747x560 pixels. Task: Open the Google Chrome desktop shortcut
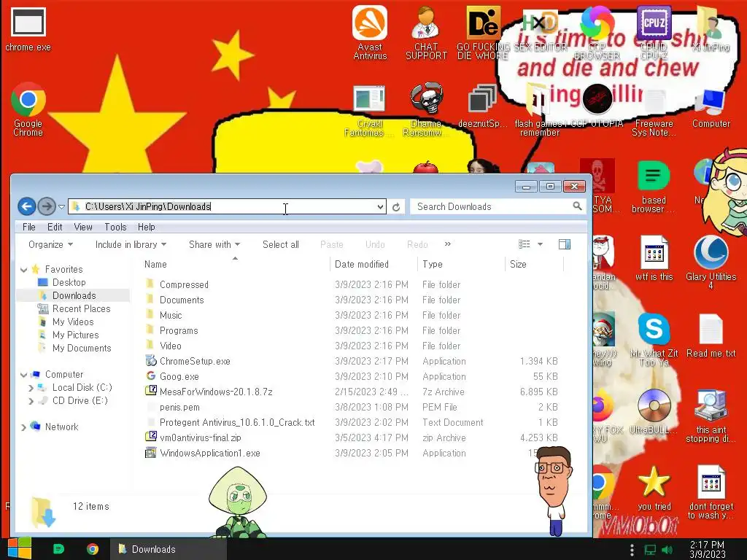(x=28, y=109)
